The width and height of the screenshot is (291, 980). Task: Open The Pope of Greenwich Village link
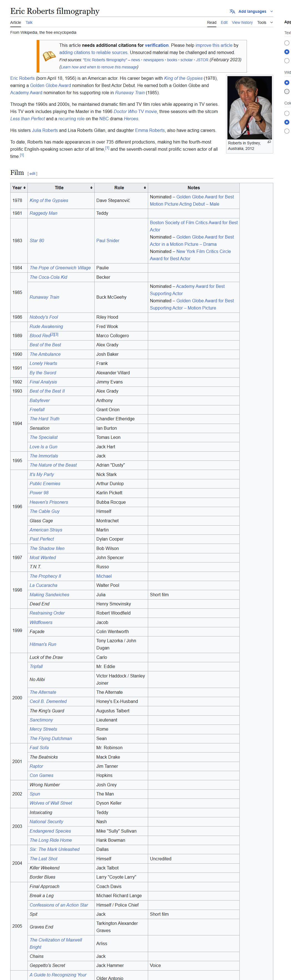pyautogui.click(x=60, y=268)
